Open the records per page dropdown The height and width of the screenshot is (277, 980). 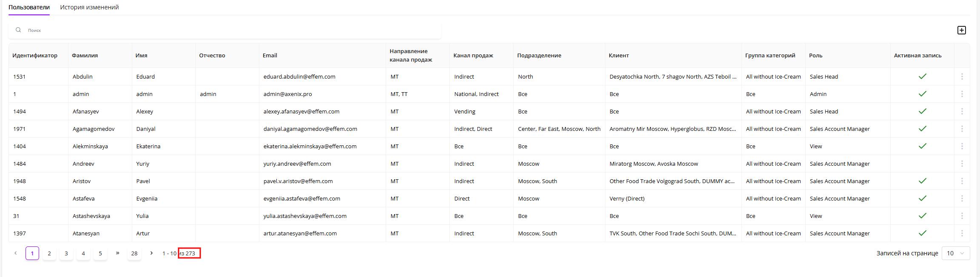point(955,253)
